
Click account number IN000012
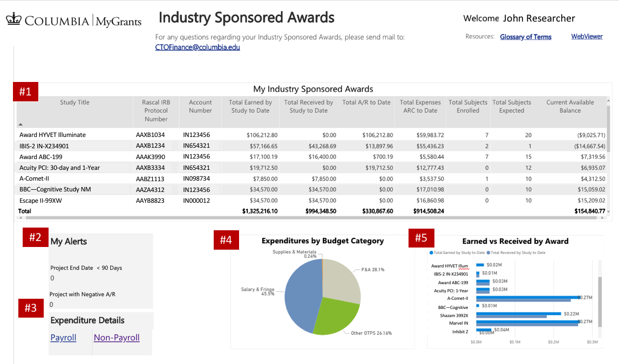click(196, 201)
